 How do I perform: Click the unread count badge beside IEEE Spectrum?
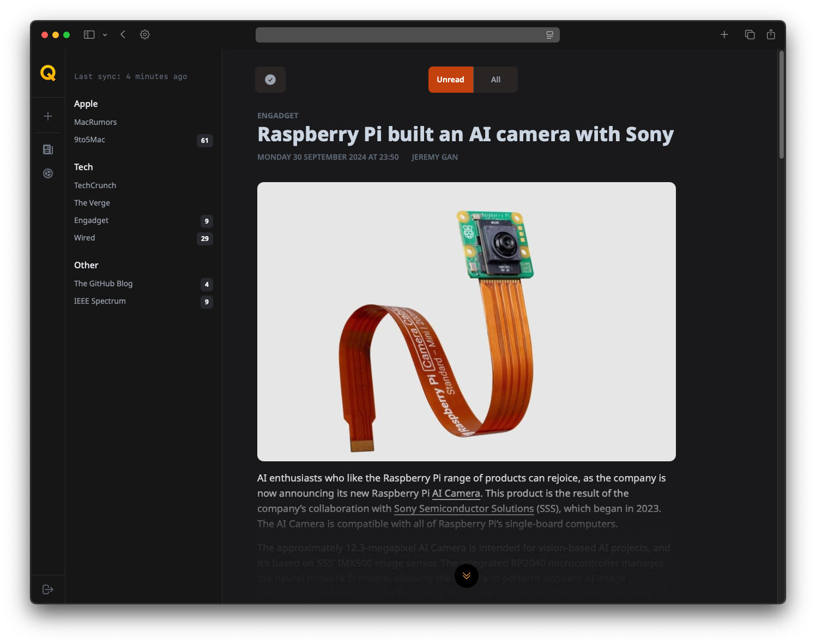click(x=207, y=302)
